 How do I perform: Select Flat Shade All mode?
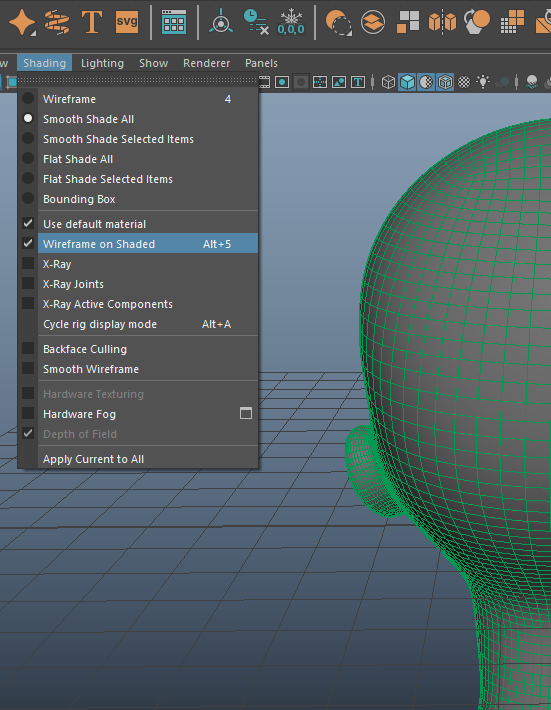click(x=138, y=158)
